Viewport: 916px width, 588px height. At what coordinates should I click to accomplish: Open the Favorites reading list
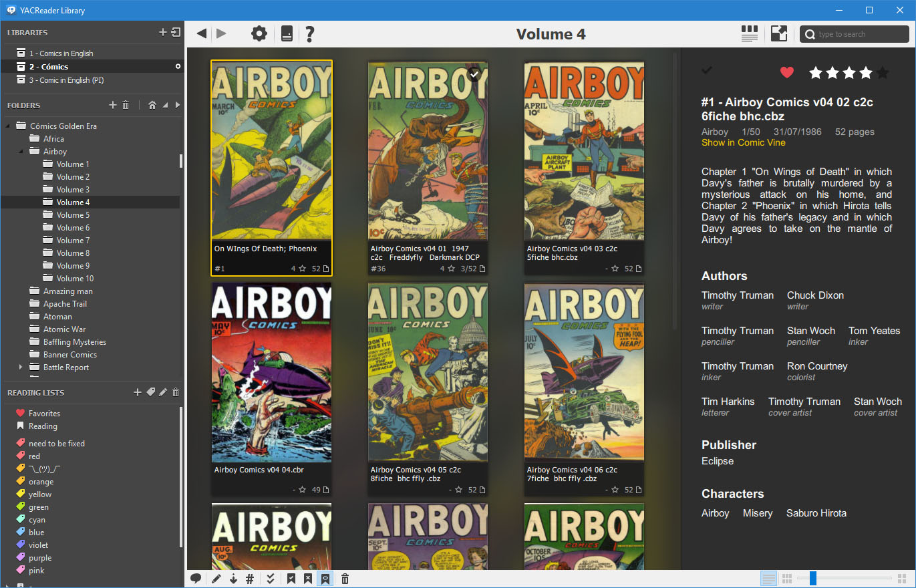click(x=44, y=414)
